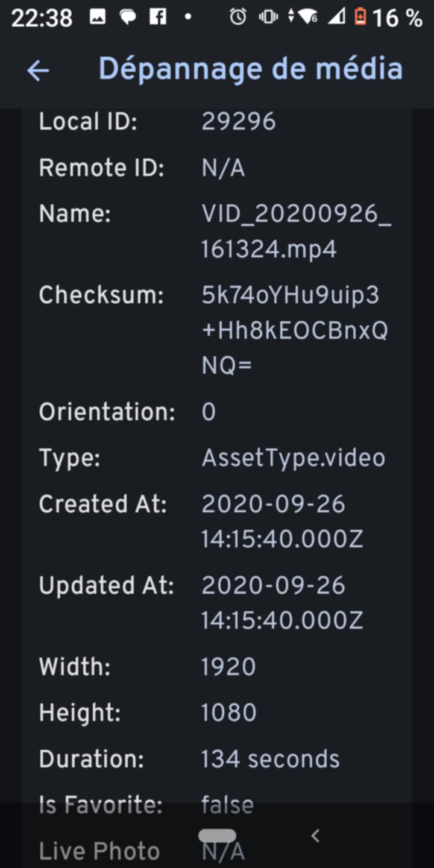
Task: Tap the Local ID value 29296
Action: point(238,122)
